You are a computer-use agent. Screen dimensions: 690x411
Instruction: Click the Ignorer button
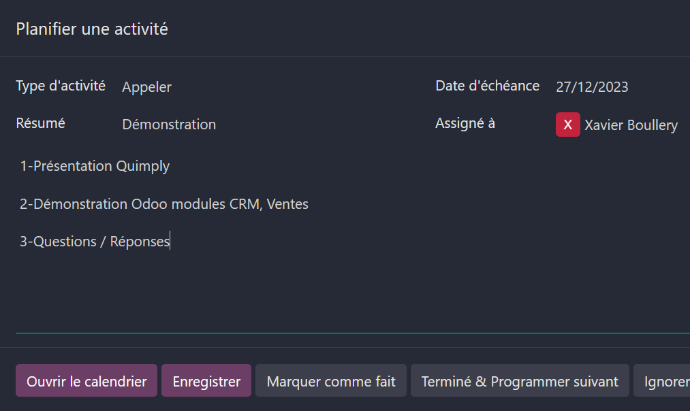[664, 381]
